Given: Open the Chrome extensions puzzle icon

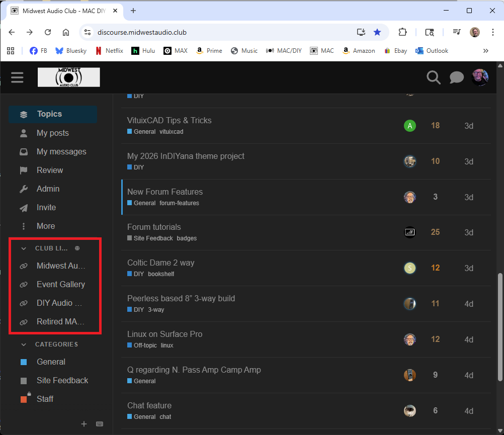Looking at the screenshot, I should 402,32.
